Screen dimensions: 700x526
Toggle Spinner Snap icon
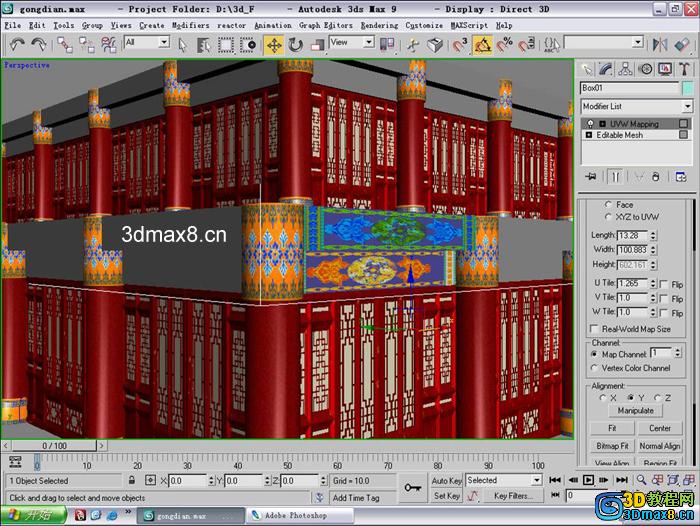tap(526, 45)
